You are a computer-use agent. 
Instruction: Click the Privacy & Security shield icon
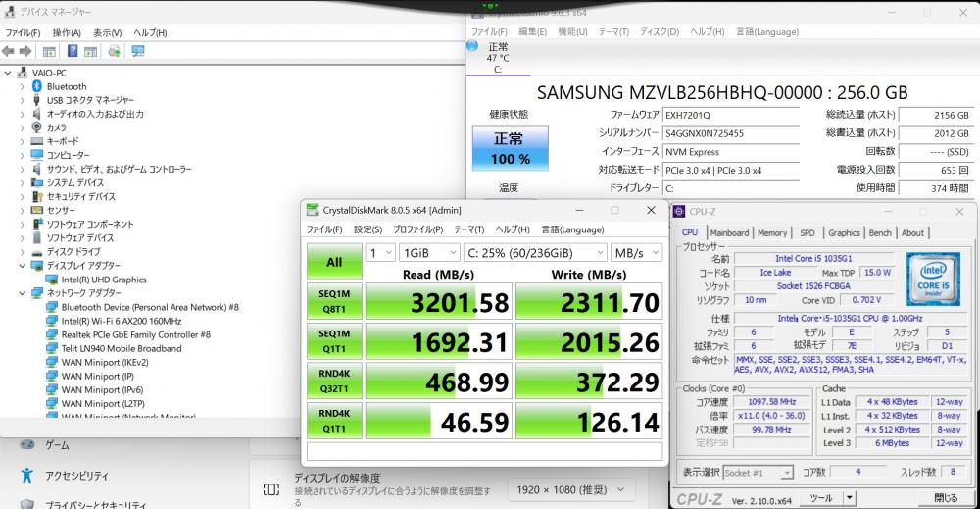tap(26, 503)
